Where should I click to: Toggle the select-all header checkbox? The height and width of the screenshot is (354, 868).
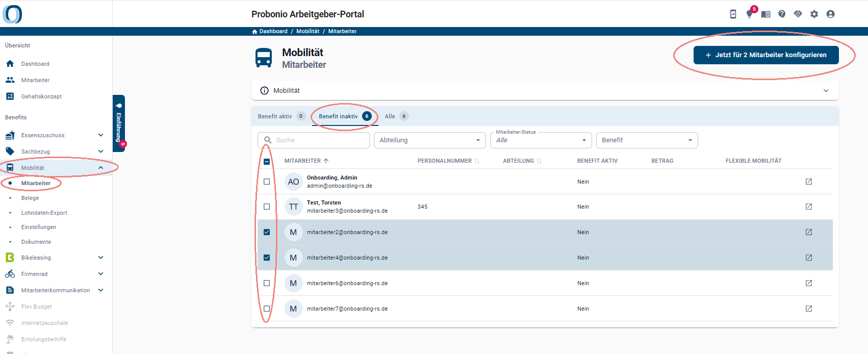point(267,162)
